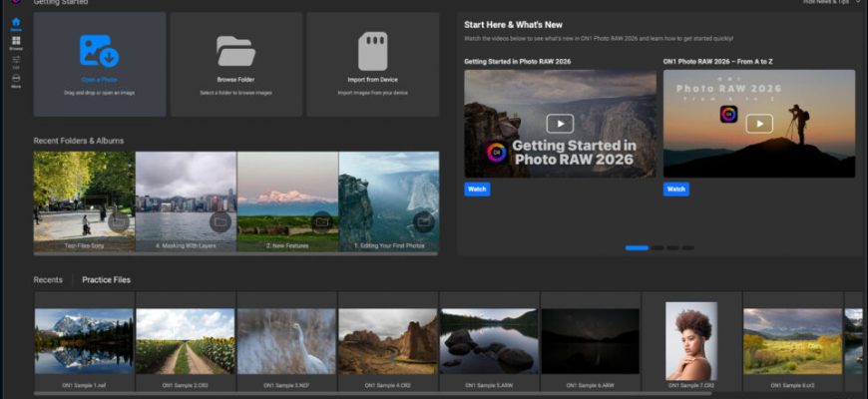Screen dimensions: 868x399
Task: Click 'Getting Started in Photo RAW 2026' video title
Action: 517,62
